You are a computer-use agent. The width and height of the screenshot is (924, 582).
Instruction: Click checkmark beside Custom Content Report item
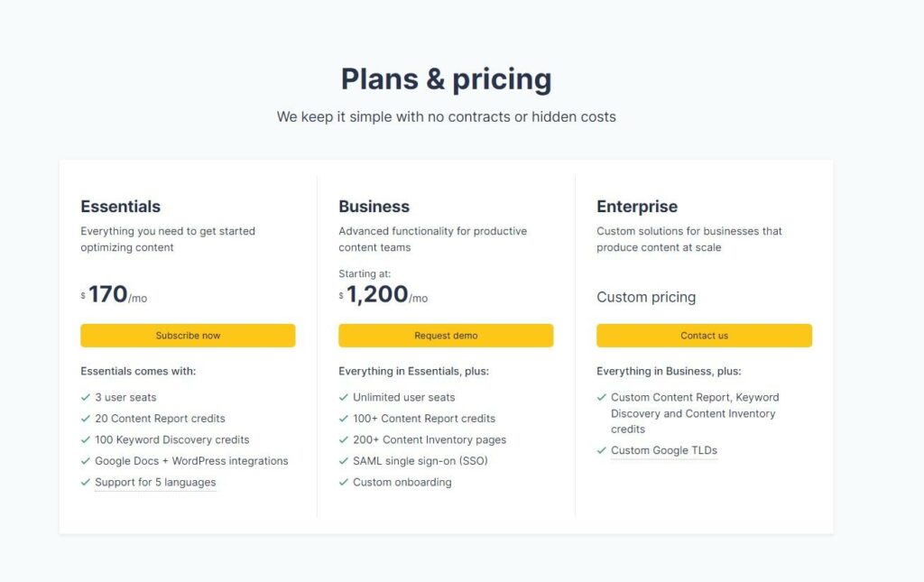602,397
